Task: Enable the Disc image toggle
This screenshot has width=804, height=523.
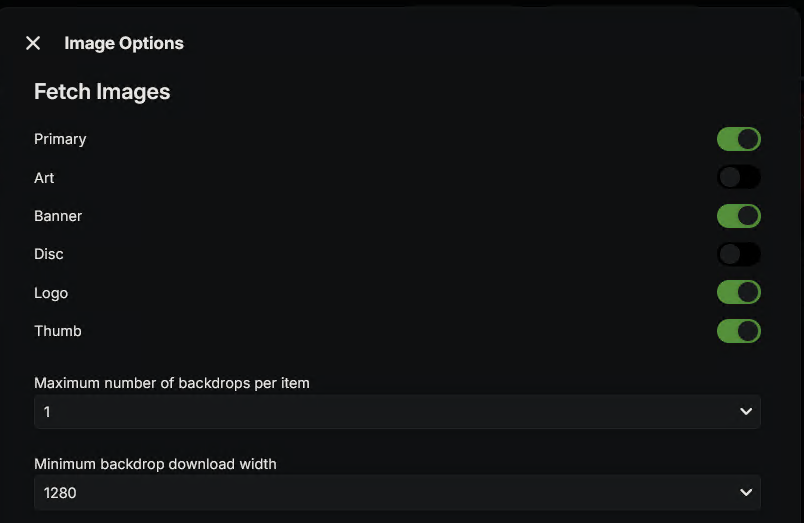Action: tap(738, 254)
